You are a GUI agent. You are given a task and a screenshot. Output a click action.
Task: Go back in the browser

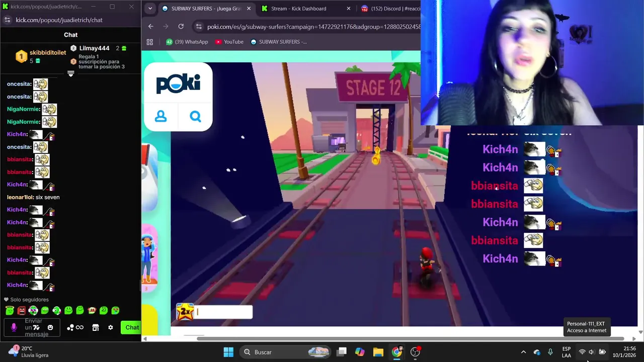pos(151,26)
